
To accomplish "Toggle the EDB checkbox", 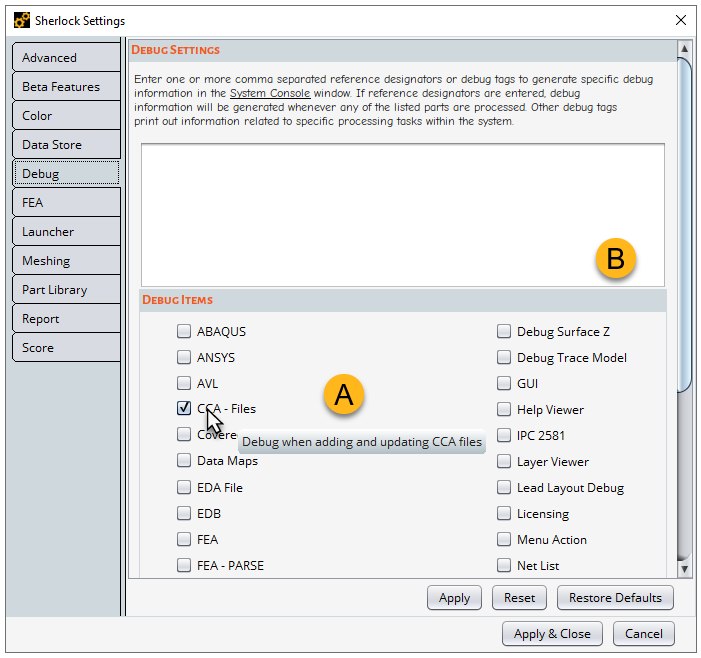I will tap(184, 513).
